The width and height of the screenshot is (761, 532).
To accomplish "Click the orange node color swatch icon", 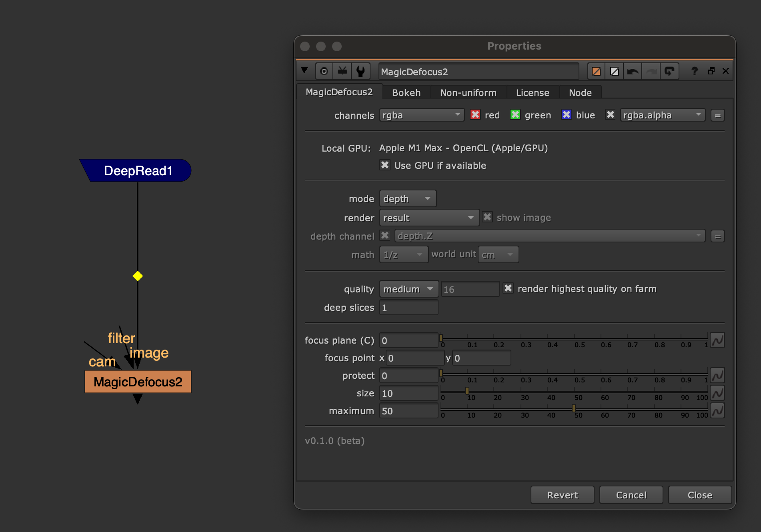I will [596, 72].
